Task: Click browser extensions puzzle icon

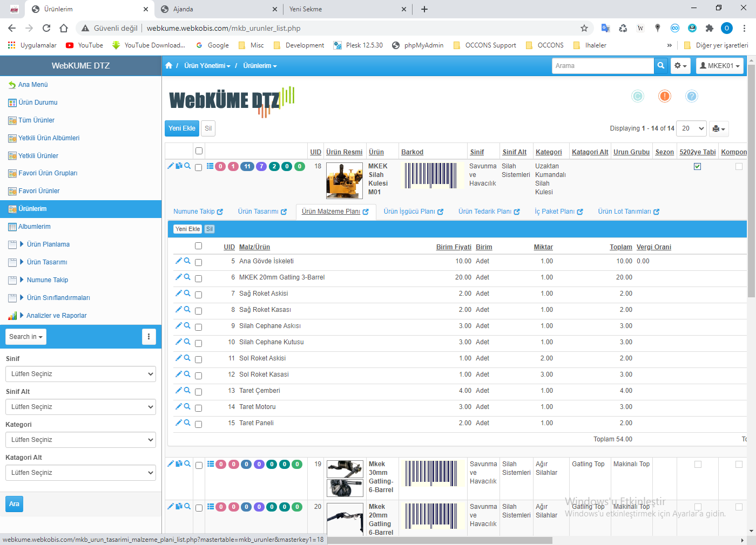Action: (710, 28)
